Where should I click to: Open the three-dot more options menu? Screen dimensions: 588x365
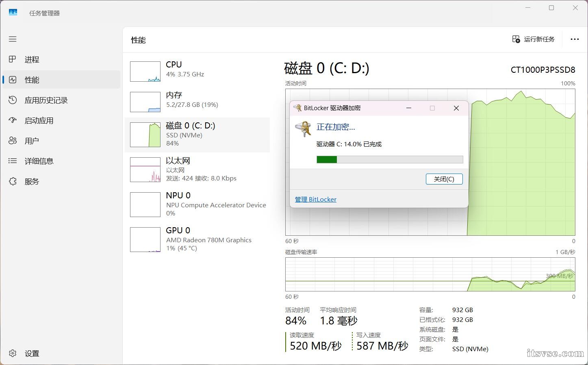tap(575, 39)
